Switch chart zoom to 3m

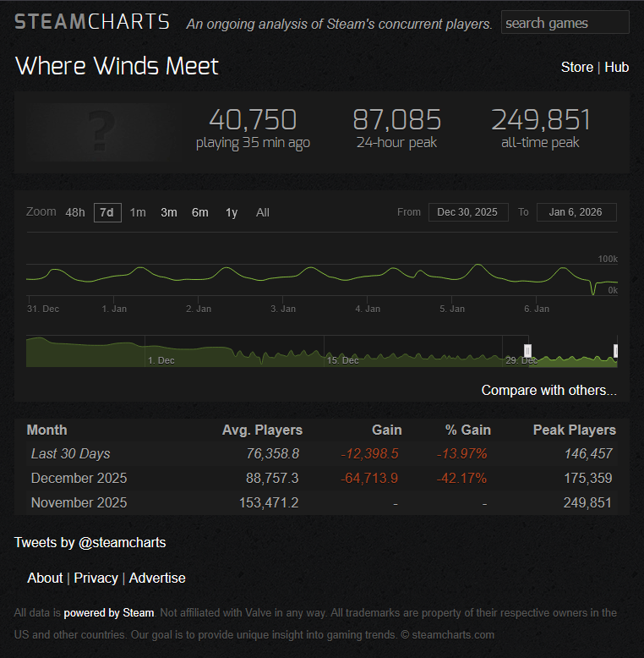tap(169, 213)
